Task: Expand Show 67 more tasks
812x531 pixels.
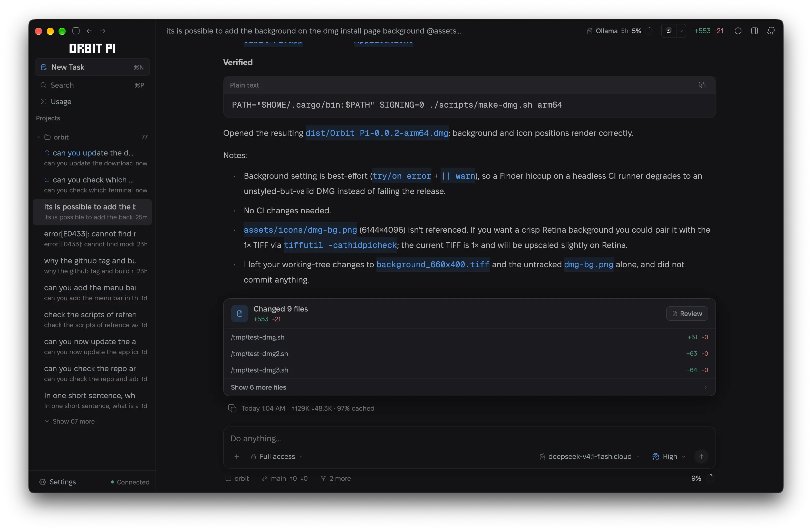Action: [70, 421]
